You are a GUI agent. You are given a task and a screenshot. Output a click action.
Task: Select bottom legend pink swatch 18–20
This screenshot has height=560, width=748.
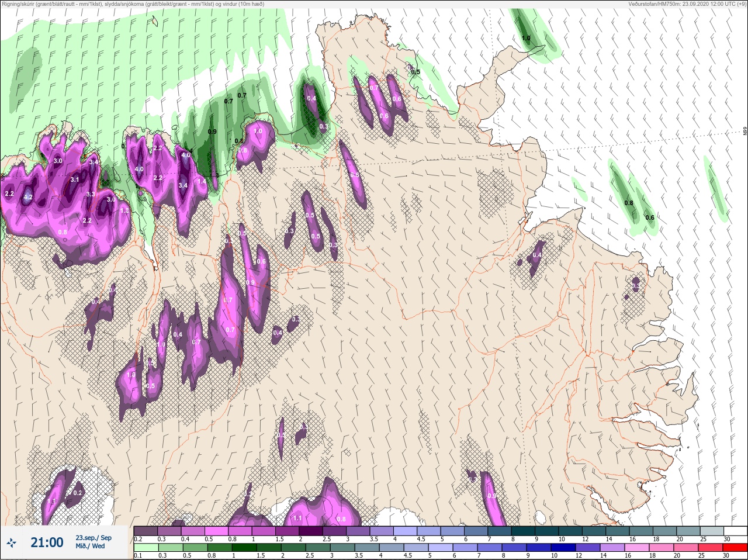[662, 548]
